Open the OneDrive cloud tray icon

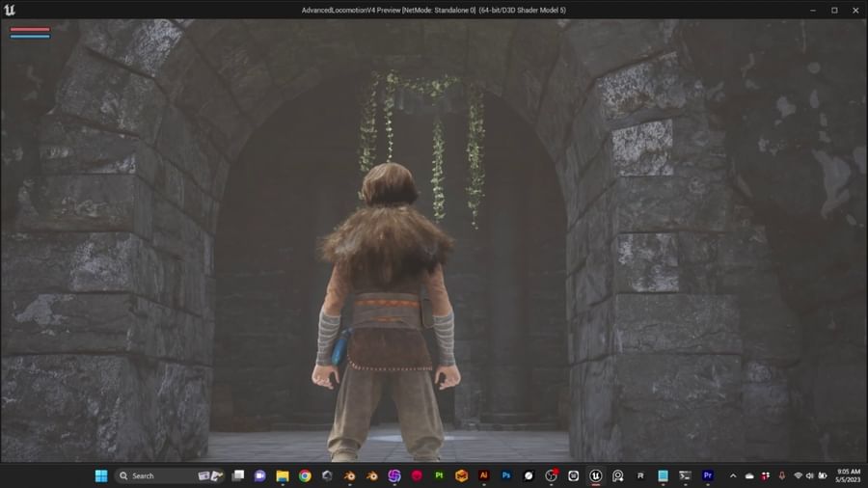pos(749,475)
